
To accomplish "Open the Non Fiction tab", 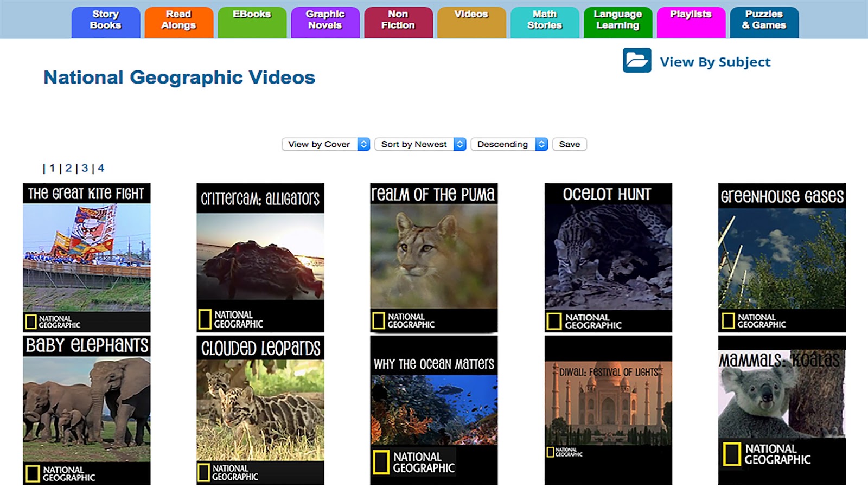I will click(398, 22).
